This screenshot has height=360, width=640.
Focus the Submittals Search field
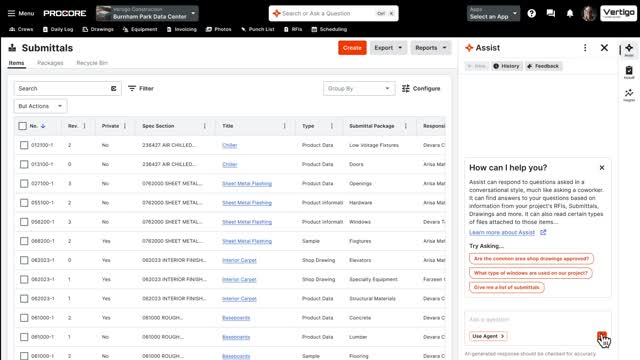pyautogui.click(x=67, y=89)
